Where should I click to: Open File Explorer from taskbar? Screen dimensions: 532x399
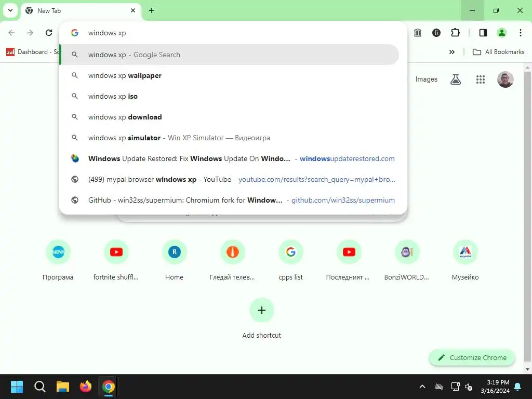(63, 387)
